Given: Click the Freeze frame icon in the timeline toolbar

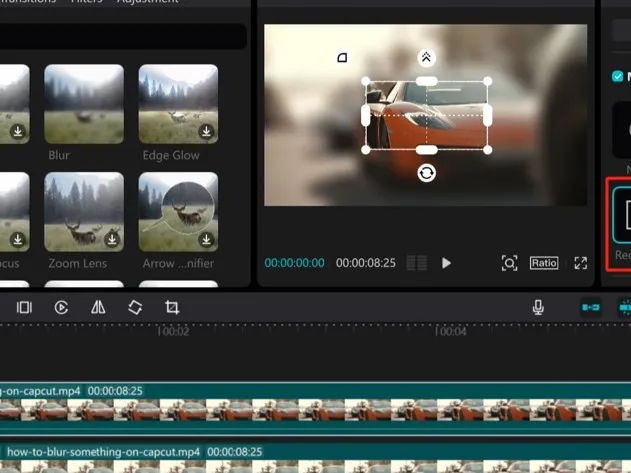Looking at the screenshot, I should coord(24,308).
